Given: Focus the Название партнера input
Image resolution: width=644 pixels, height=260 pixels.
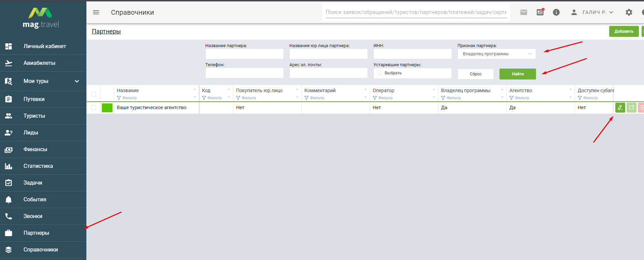Looking at the screenshot, I should [x=245, y=54].
